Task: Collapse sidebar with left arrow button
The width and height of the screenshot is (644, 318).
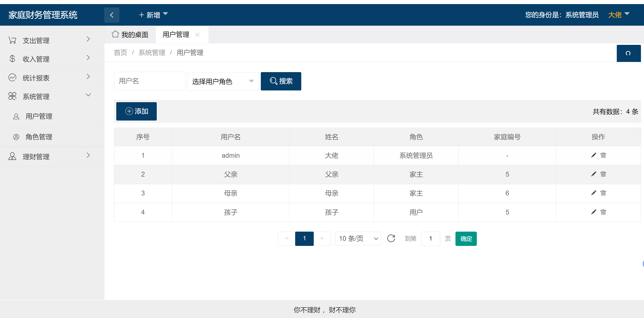Action: (x=112, y=15)
